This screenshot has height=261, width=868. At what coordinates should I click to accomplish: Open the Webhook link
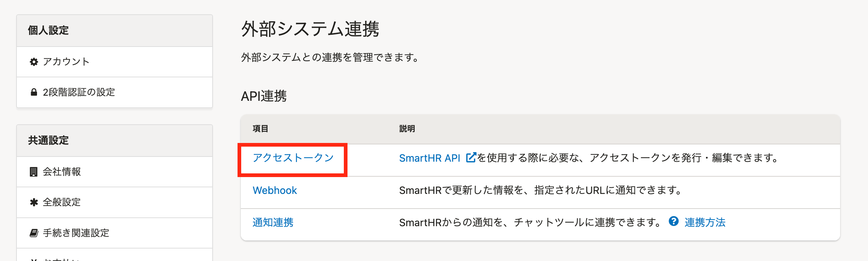(275, 190)
